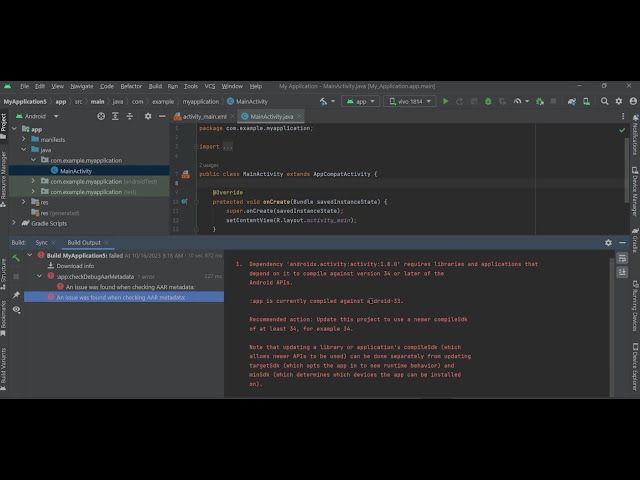The height and width of the screenshot is (480, 640).
Task: Toggle scroll to end in build output
Action: 622,272
